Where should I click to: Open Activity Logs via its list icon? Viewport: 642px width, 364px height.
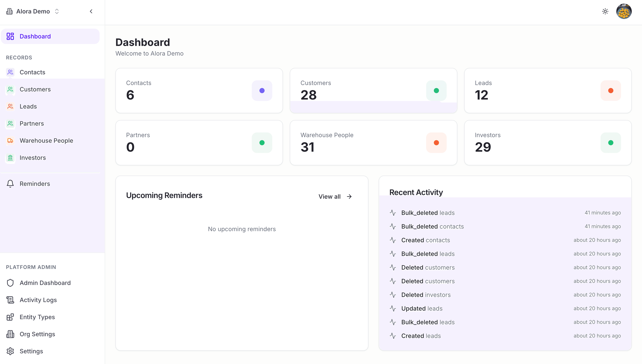pos(10,300)
